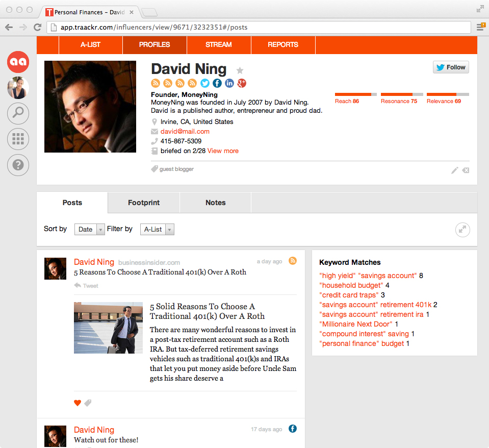Select keyword "Millionaire Next Door"
The image size is (489, 448).
point(356,324)
